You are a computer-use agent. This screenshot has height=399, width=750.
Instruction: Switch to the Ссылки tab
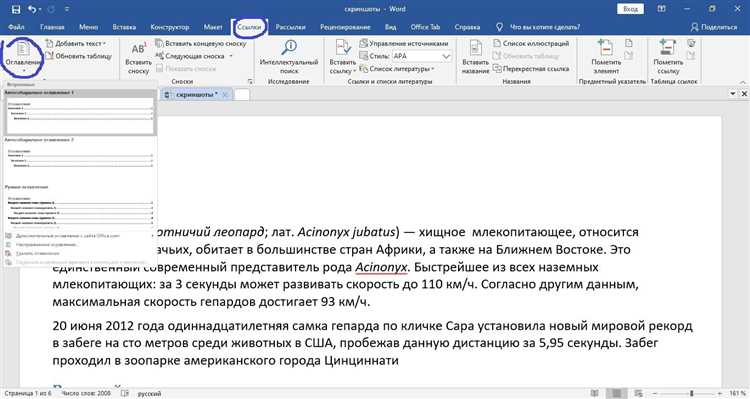click(x=249, y=27)
